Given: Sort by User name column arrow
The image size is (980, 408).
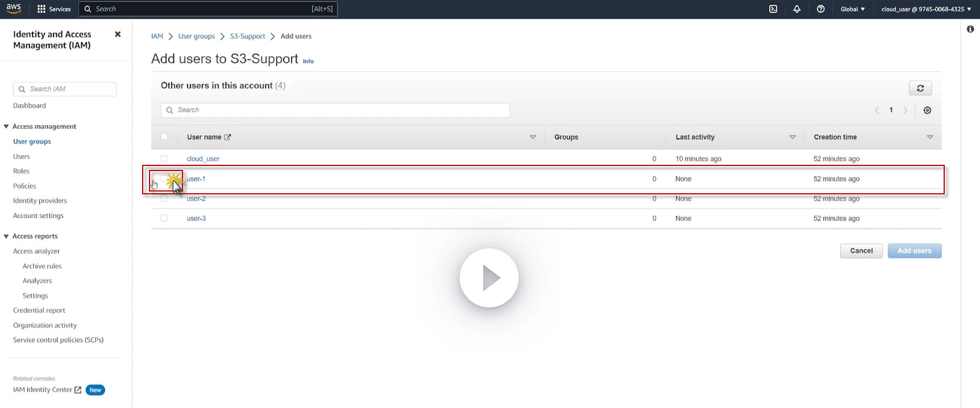Looking at the screenshot, I should [533, 137].
